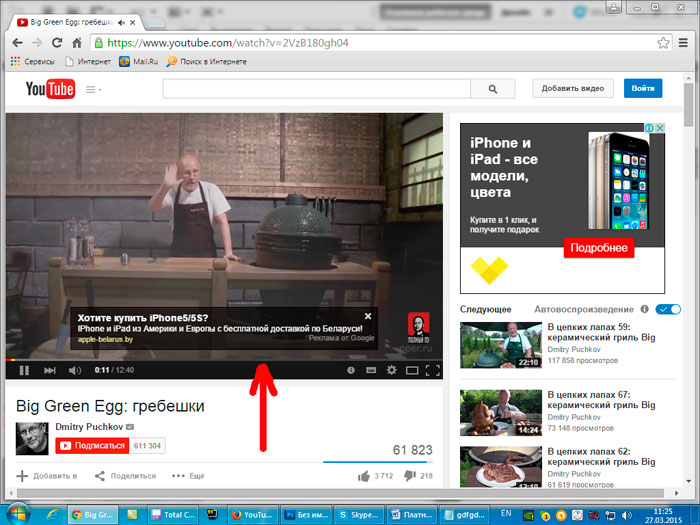The width and height of the screenshot is (700, 525).
Task: Skip to the next video
Action: point(50,370)
